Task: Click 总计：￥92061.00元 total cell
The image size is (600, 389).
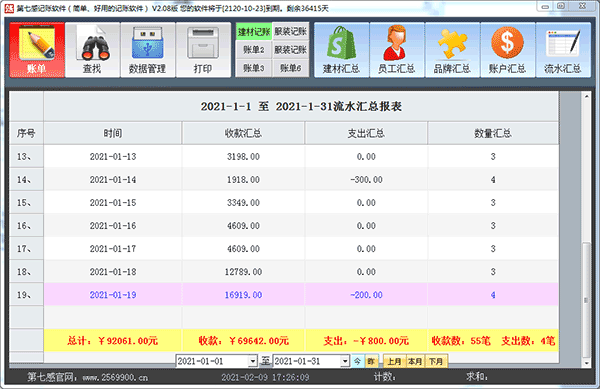Action: click(113, 340)
